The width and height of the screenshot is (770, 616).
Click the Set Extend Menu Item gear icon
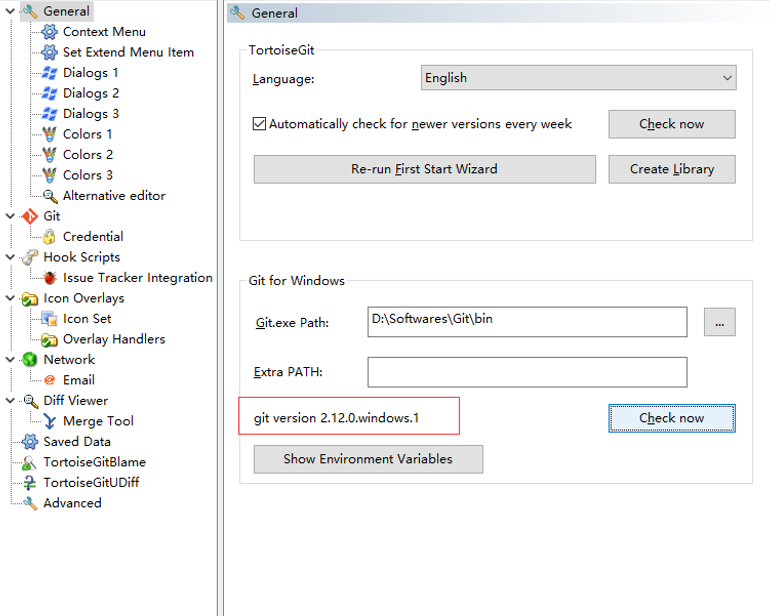point(49,52)
